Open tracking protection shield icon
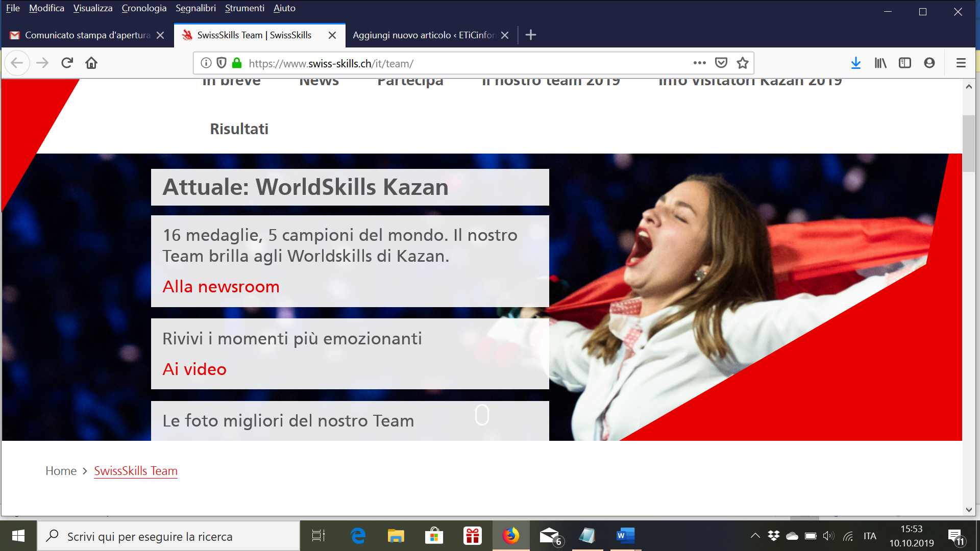 (x=222, y=63)
